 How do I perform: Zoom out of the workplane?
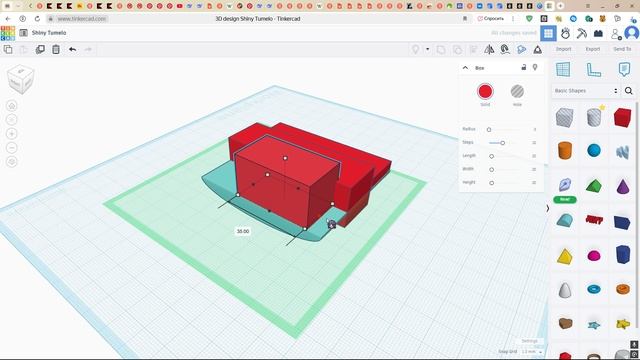[x=12, y=148]
